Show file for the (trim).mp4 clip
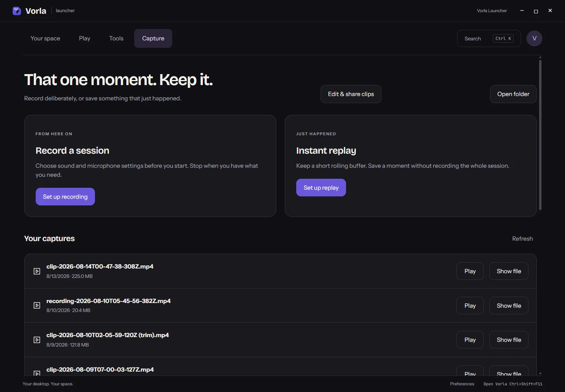 click(509, 340)
